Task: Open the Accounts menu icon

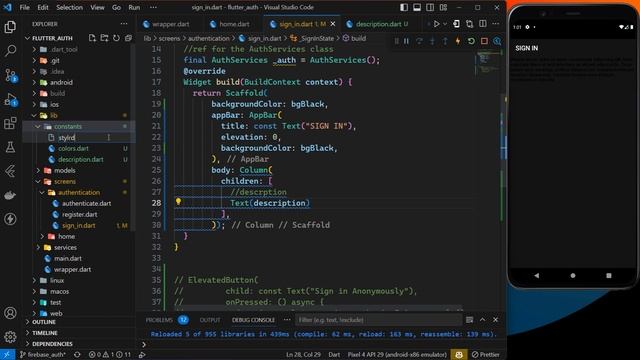Action: click(10, 313)
